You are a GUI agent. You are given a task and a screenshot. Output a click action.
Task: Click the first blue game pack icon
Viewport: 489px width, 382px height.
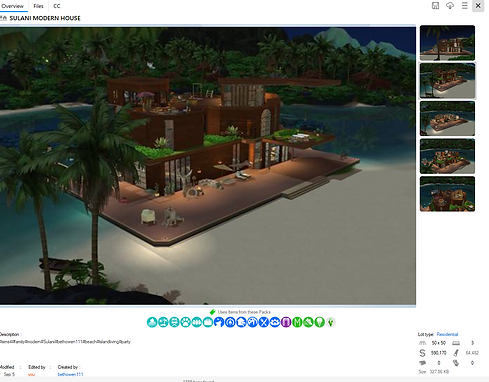pos(219,322)
